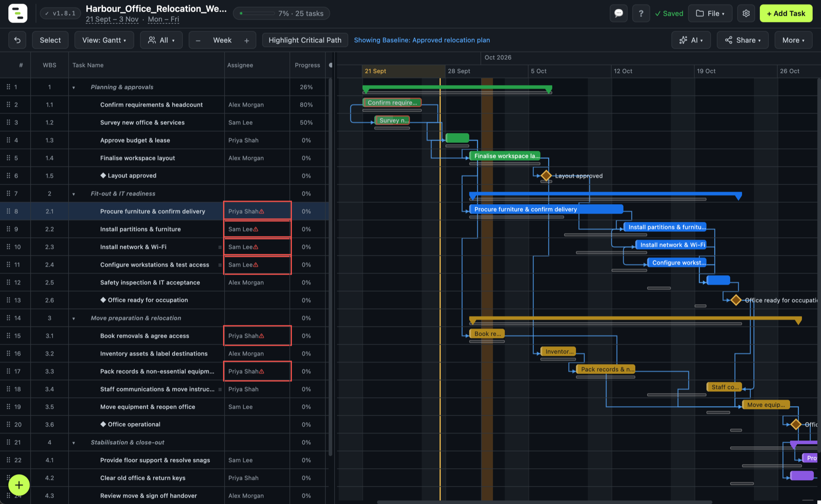
Task: Click the Layout approved milestone diamond
Action: pyautogui.click(x=546, y=175)
